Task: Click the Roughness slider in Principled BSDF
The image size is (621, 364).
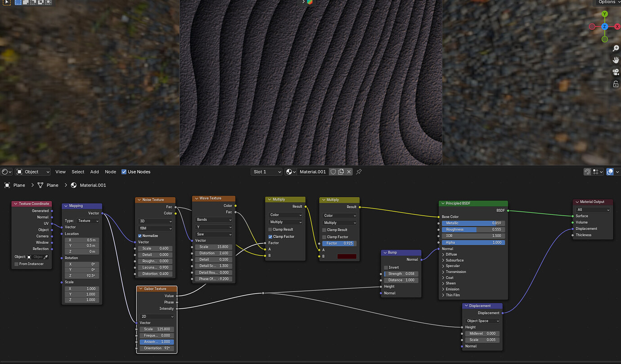Action: pos(473,229)
